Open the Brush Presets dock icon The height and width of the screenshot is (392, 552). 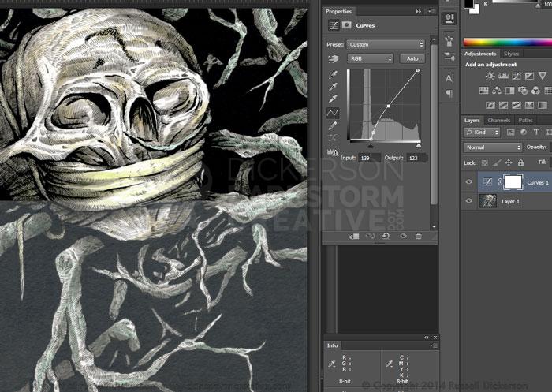click(449, 40)
